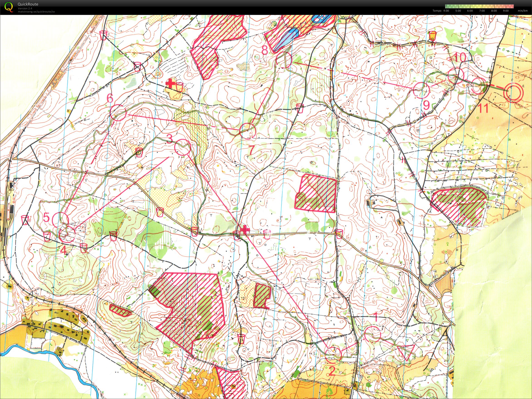Click the control circle numbered 10
Screen dimensions: 532x399
[456, 76]
